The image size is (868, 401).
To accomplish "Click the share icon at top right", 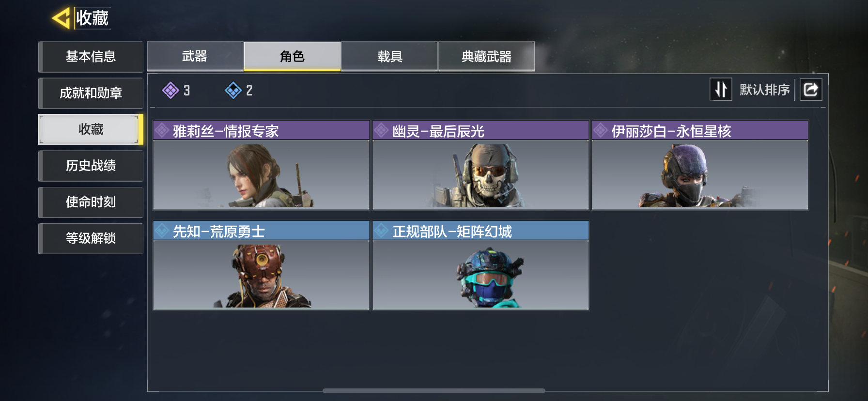I will coord(811,90).
